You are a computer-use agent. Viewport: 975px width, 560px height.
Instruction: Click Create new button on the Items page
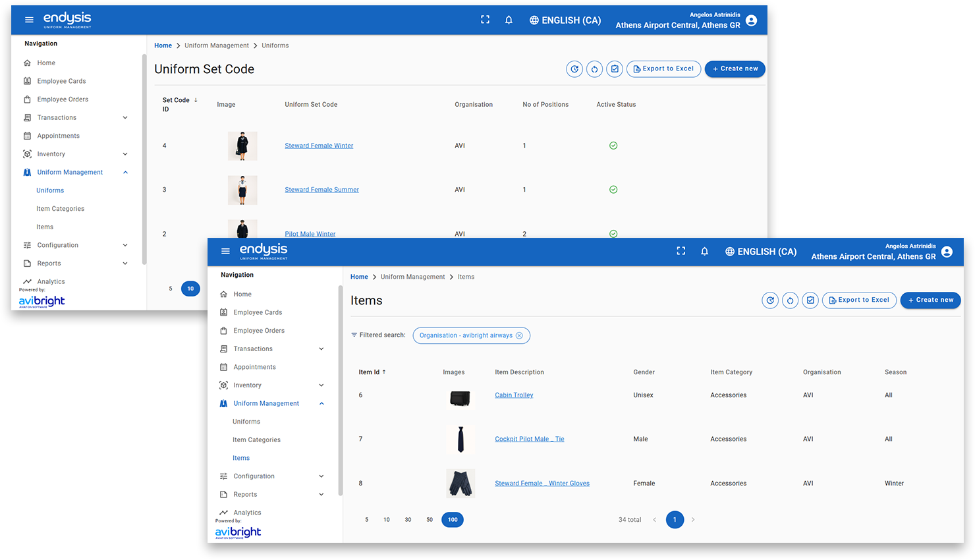coord(930,300)
